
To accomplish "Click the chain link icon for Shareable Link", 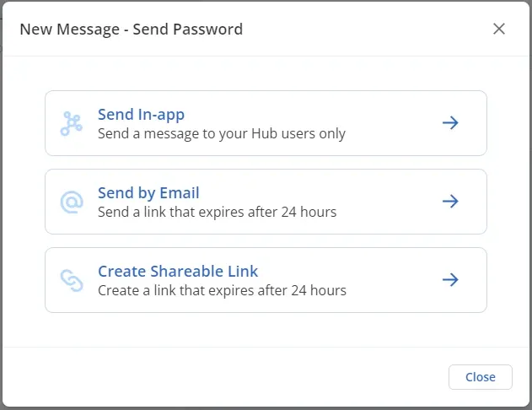I will [72, 280].
